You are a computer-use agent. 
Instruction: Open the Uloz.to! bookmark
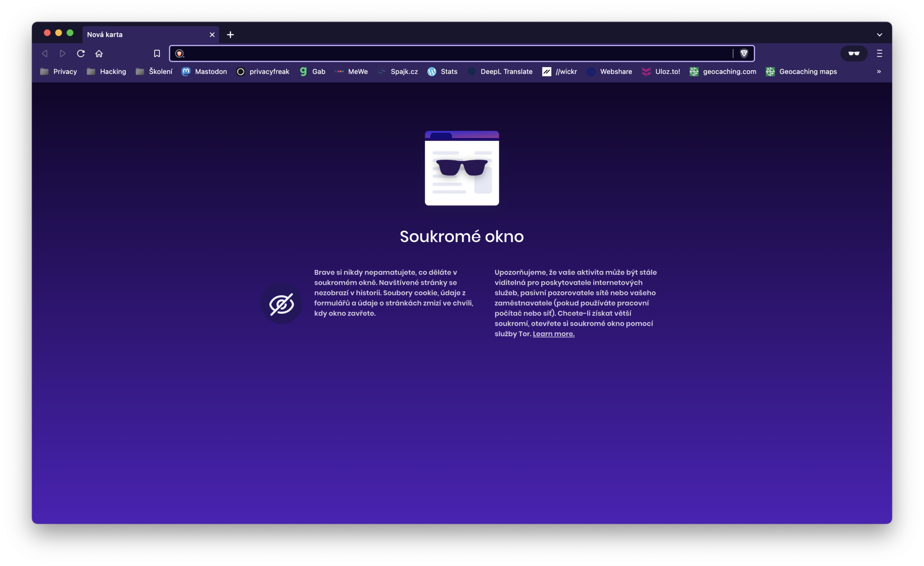click(x=661, y=71)
